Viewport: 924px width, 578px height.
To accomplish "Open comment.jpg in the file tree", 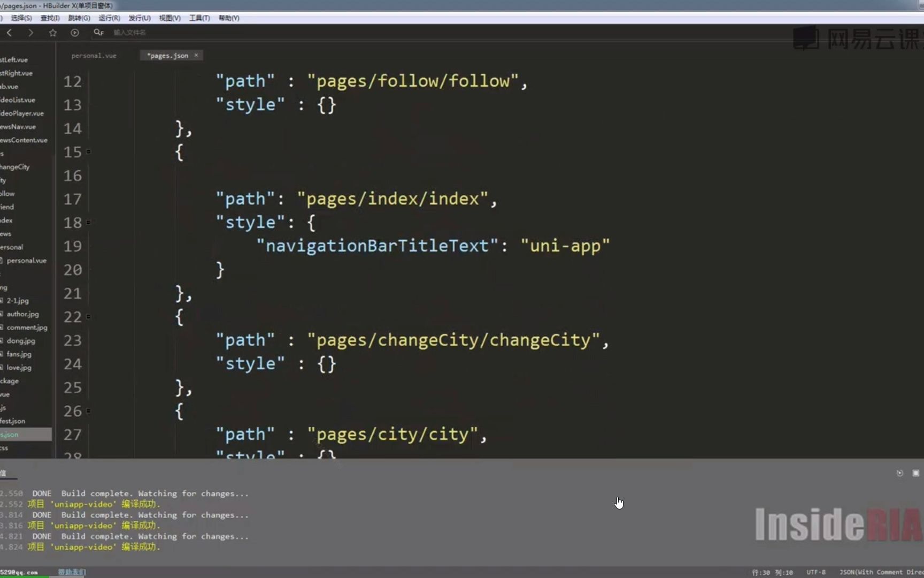I will pyautogui.click(x=27, y=328).
